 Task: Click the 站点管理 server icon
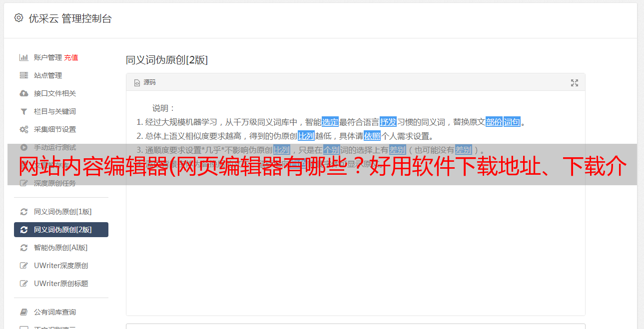point(23,75)
